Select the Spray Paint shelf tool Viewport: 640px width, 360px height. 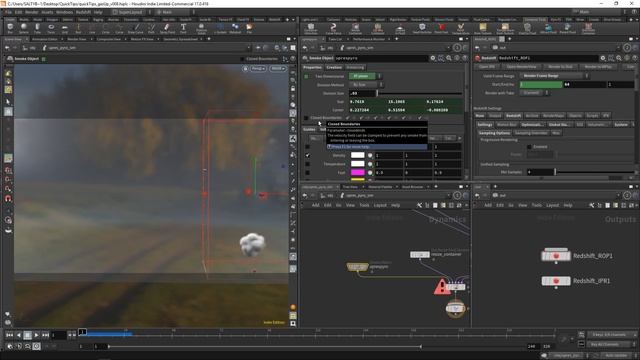tap(167, 28)
